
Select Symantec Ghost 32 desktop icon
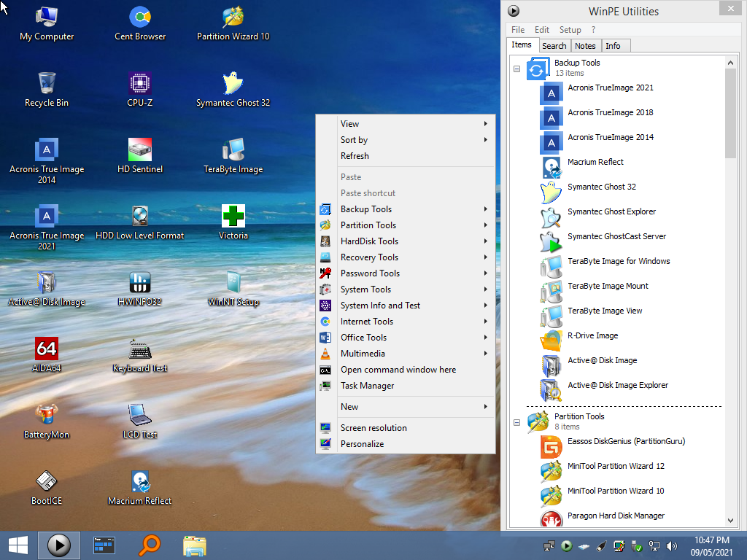(233, 90)
